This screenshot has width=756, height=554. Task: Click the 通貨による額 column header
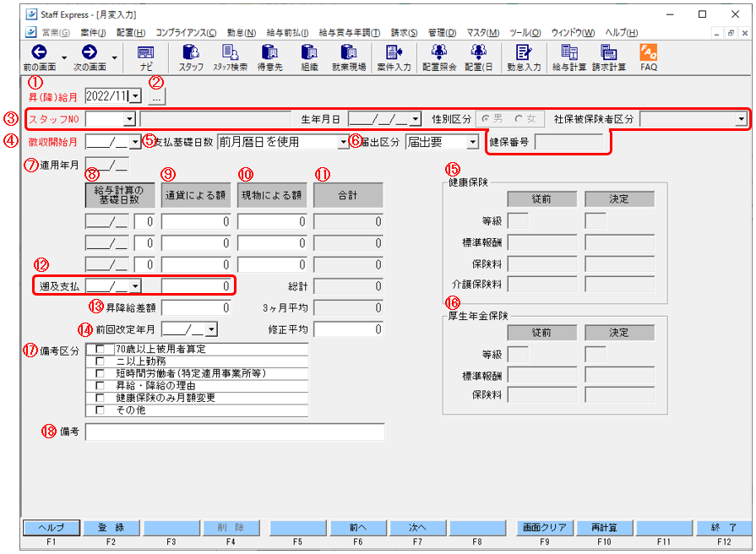tap(195, 195)
